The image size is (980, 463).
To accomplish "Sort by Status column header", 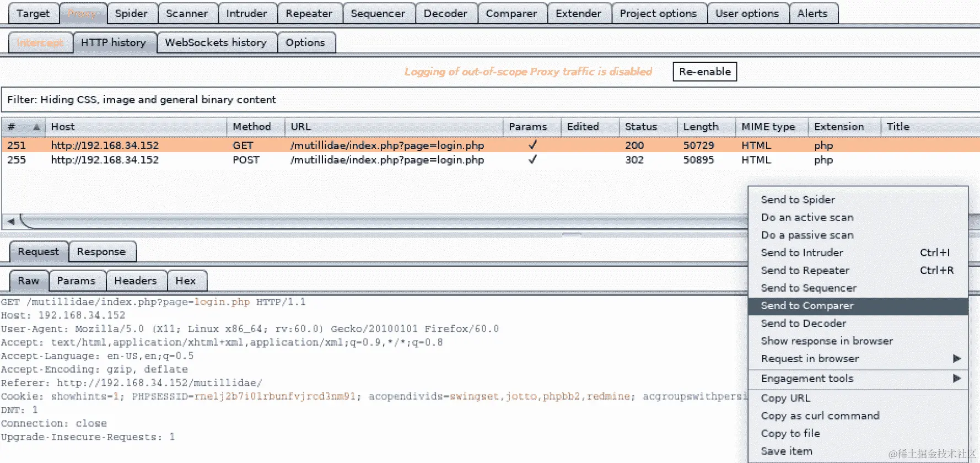I will point(648,127).
